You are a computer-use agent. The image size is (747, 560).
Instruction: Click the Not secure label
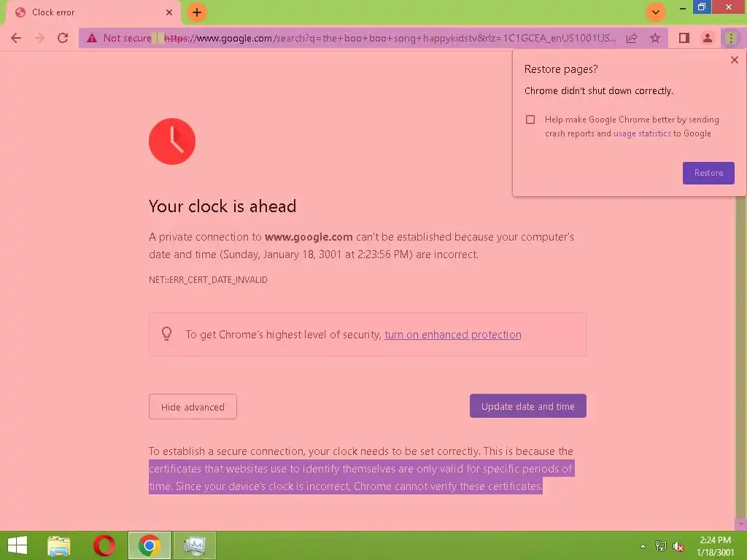click(x=127, y=38)
